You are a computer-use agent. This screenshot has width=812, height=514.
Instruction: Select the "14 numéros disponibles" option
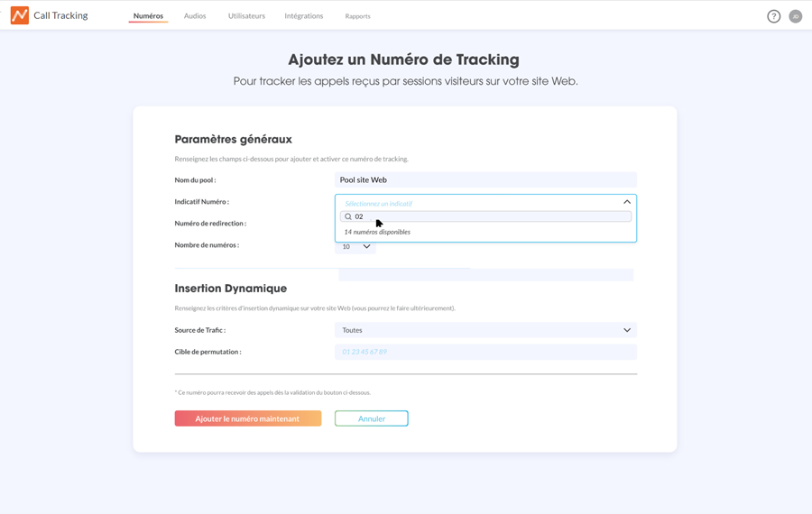point(377,232)
